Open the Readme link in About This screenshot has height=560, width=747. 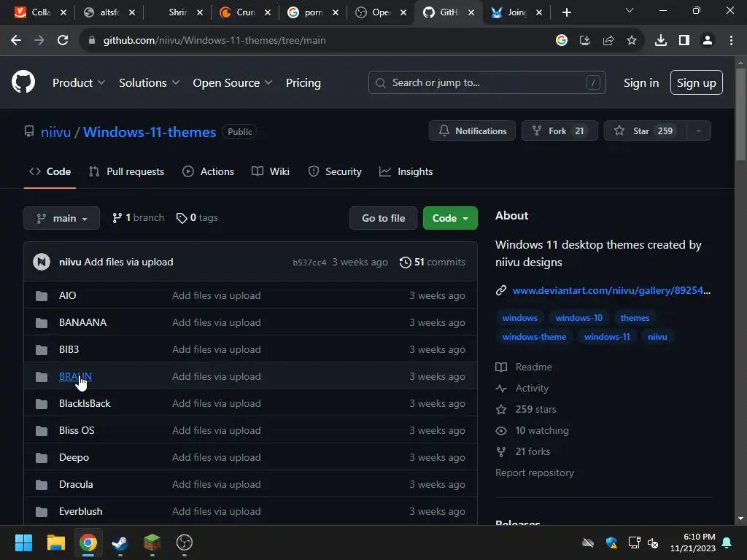point(533,367)
